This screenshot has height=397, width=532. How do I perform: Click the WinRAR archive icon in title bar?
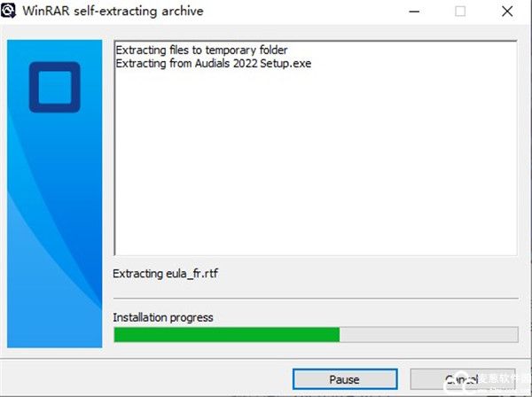point(8,11)
